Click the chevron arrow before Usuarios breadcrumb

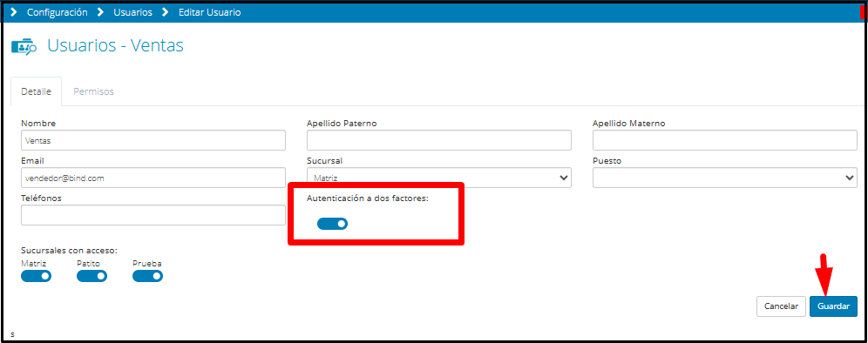point(101,12)
